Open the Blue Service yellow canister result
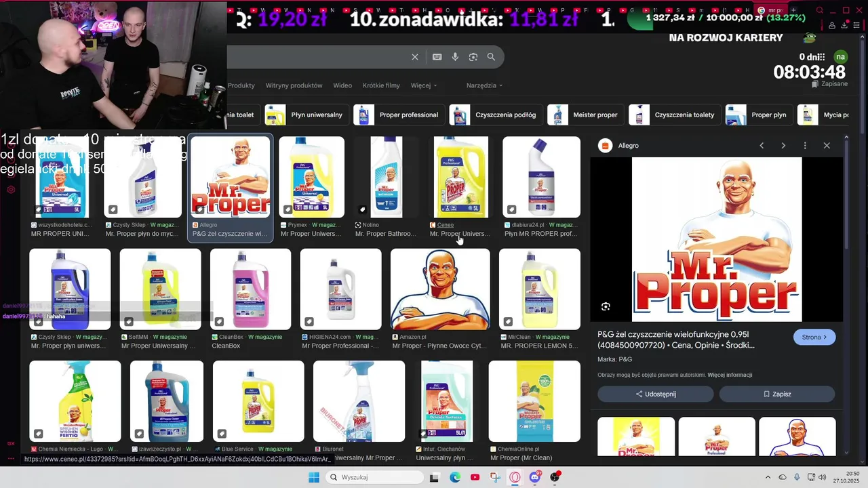 pos(258,401)
